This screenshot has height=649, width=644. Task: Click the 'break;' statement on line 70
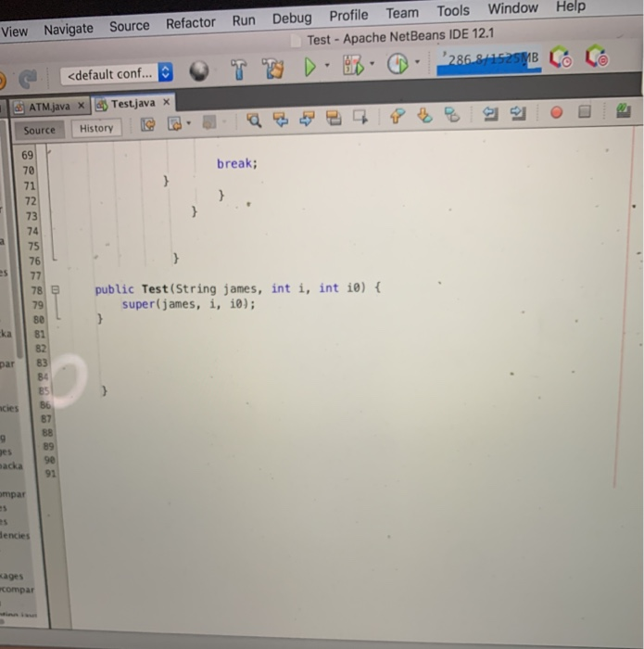point(237,163)
